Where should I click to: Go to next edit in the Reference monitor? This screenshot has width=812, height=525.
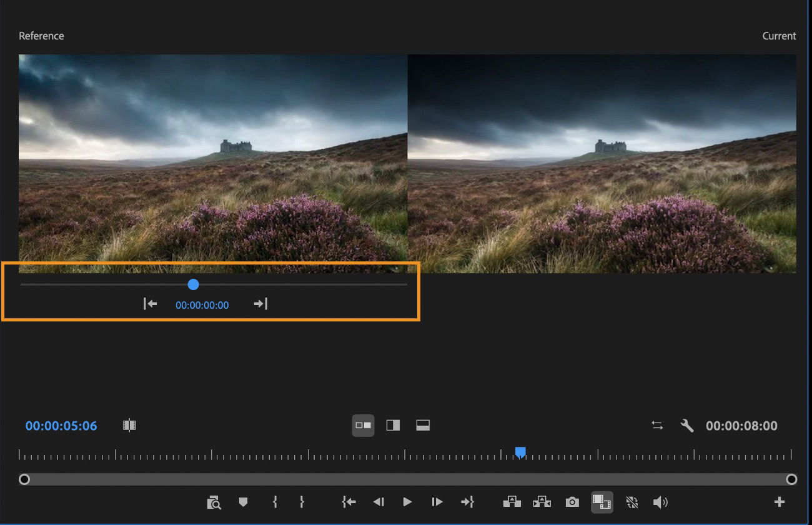(x=258, y=304)
